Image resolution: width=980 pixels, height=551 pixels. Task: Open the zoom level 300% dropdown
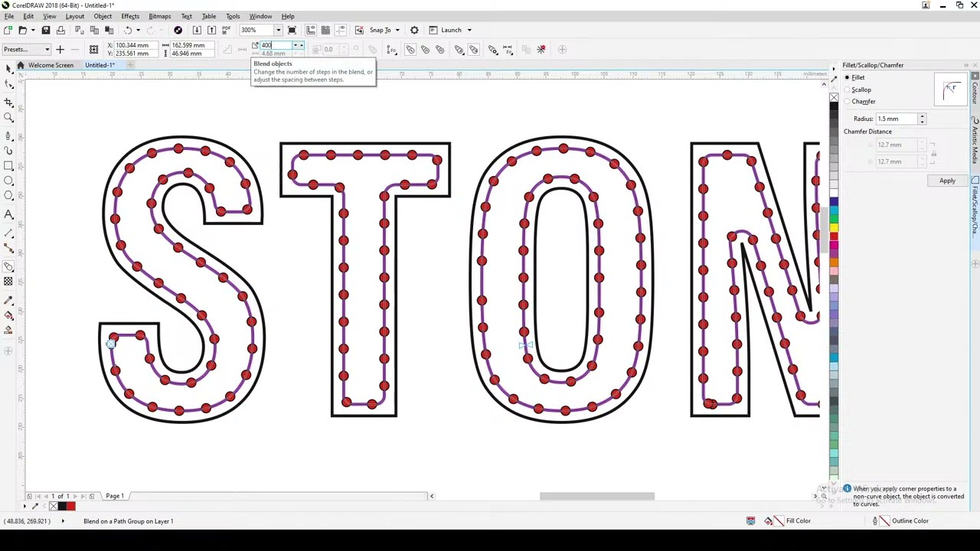[x=278, y=30]
